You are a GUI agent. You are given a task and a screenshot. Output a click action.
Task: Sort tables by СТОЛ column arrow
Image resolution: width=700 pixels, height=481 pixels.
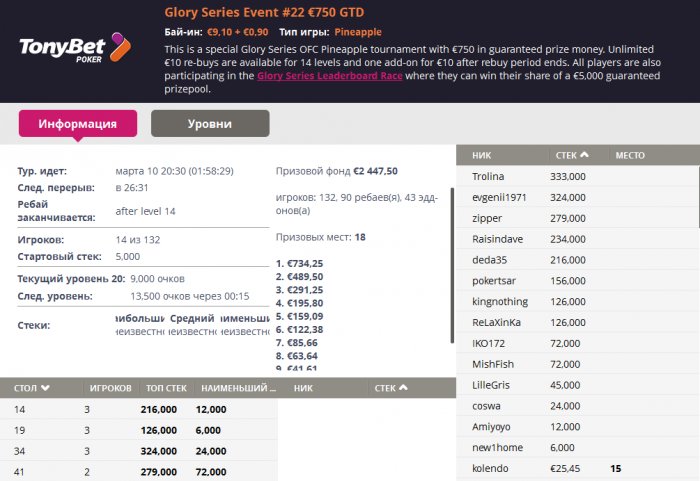(45, 388)
